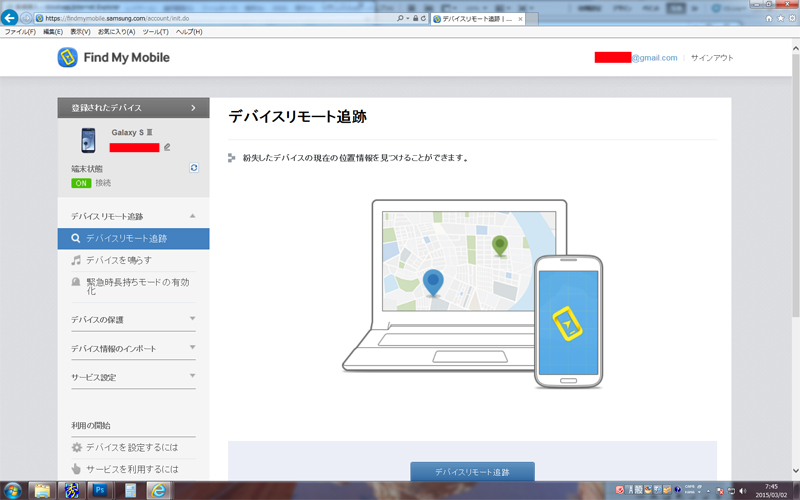This screenshot has height=500, width=800.
Task: Go back with the browser back arrow
Action: tap(9, 18)
